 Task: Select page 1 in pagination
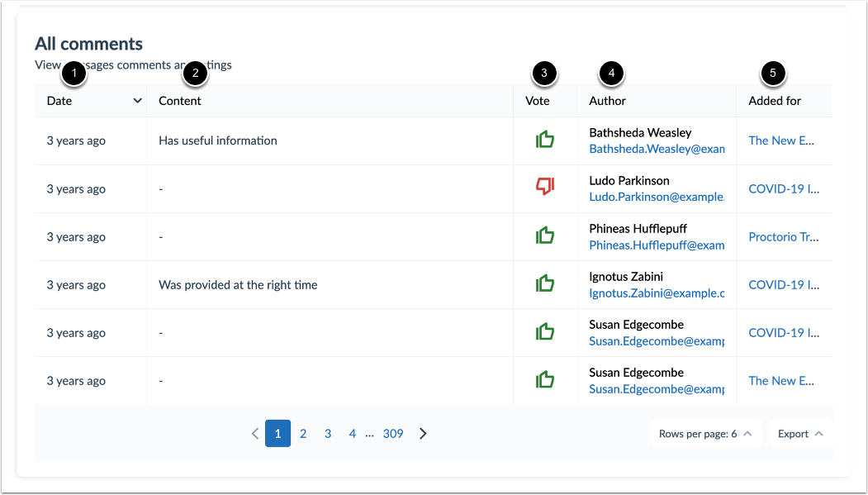click(x=277, y=434)
